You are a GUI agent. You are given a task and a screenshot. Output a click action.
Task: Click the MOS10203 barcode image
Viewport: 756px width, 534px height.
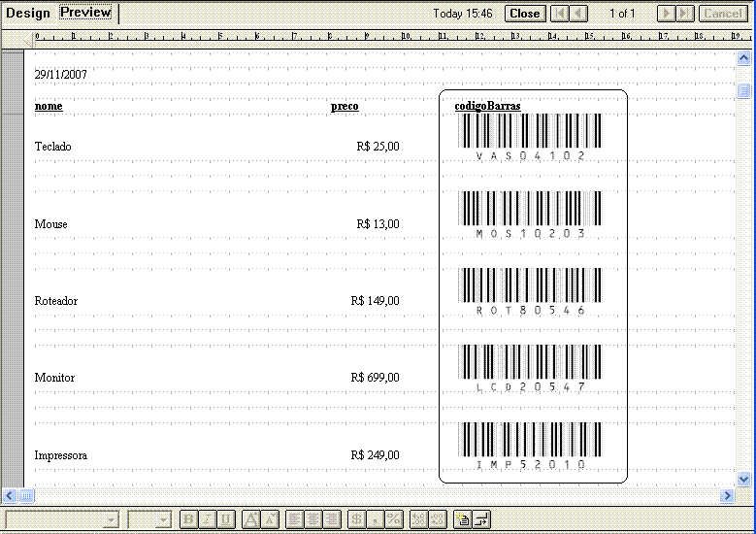pyautogui.click(x=530, y=216)
